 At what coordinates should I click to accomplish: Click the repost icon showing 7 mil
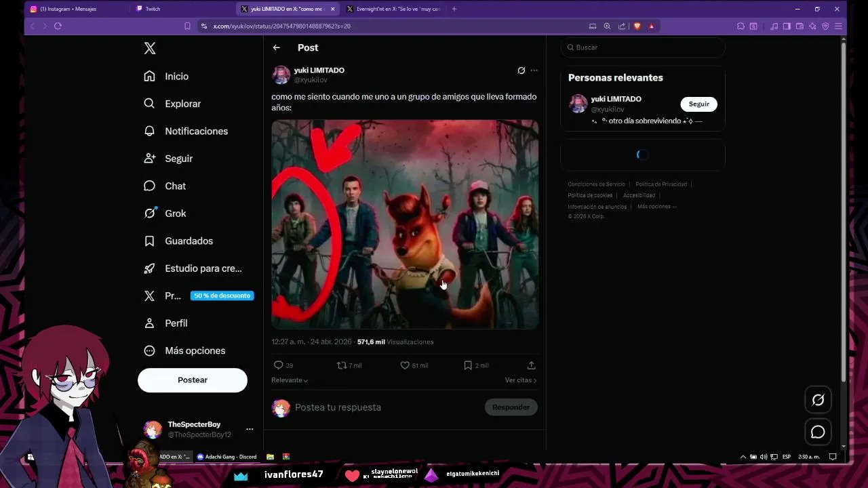[342, 365]
